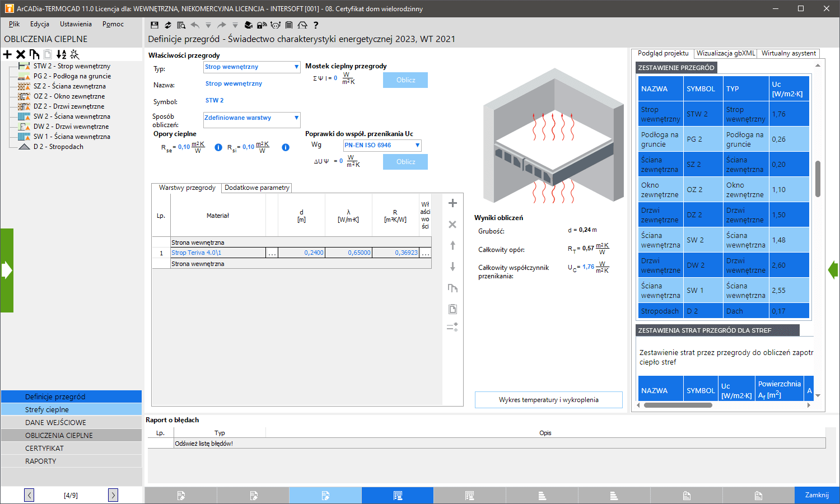Open the Wg dropdown showing PN-EN ISO 6946
The height and width of the screenshot is (504, 840).
[x=382, y=145]
